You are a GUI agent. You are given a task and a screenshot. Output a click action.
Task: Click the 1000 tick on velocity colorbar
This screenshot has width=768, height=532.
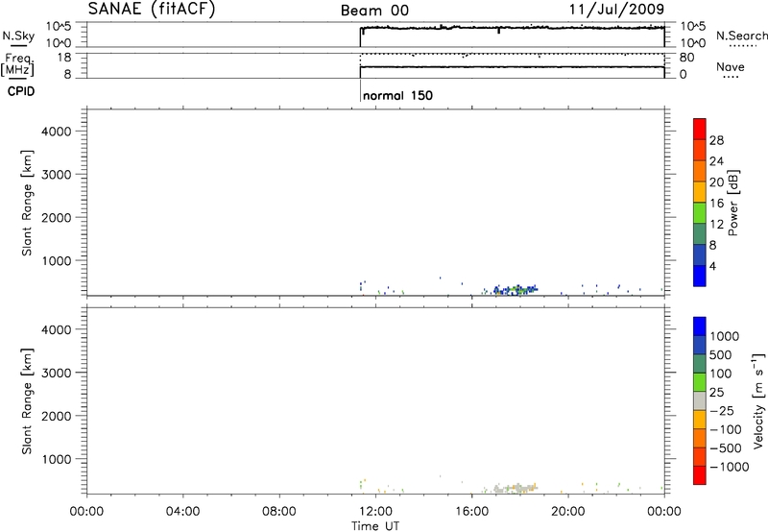(x=725, y=336)
